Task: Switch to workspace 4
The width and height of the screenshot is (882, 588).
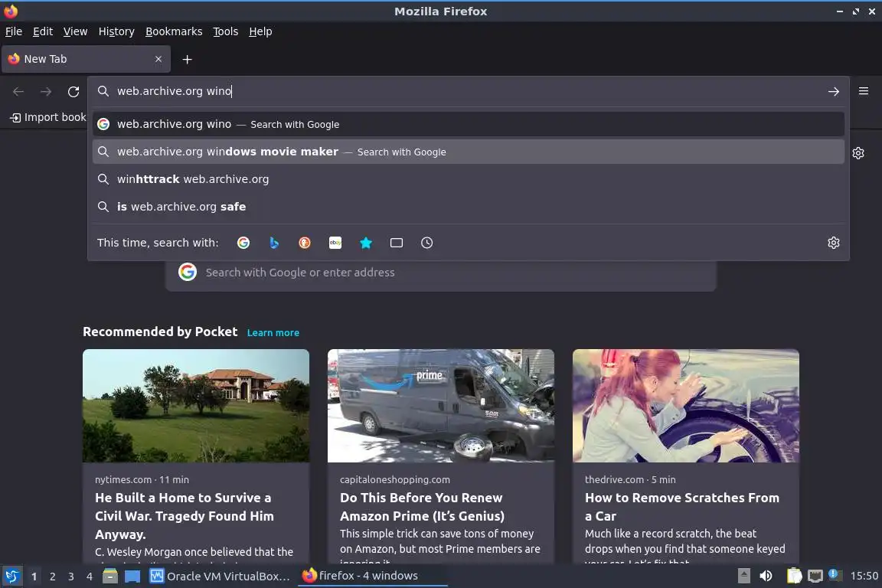Action: coord(90,577)
